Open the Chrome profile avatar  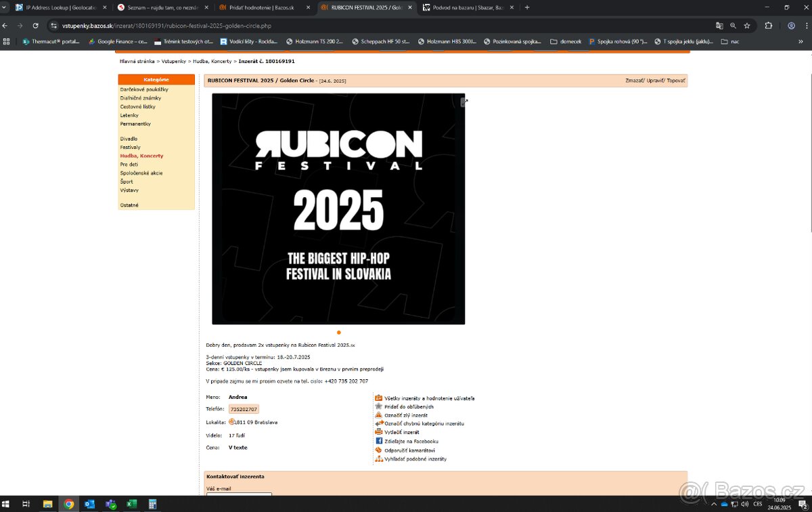coord(791,26)
